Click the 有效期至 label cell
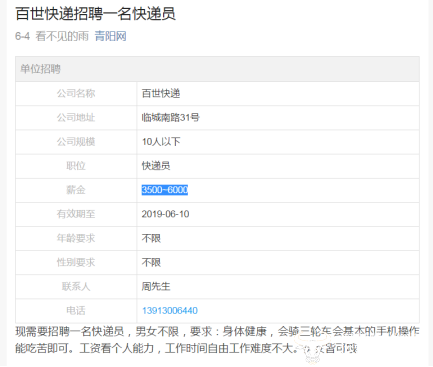Screen dimensions: 433x367 pyautogui.click(x=76, y=214)
